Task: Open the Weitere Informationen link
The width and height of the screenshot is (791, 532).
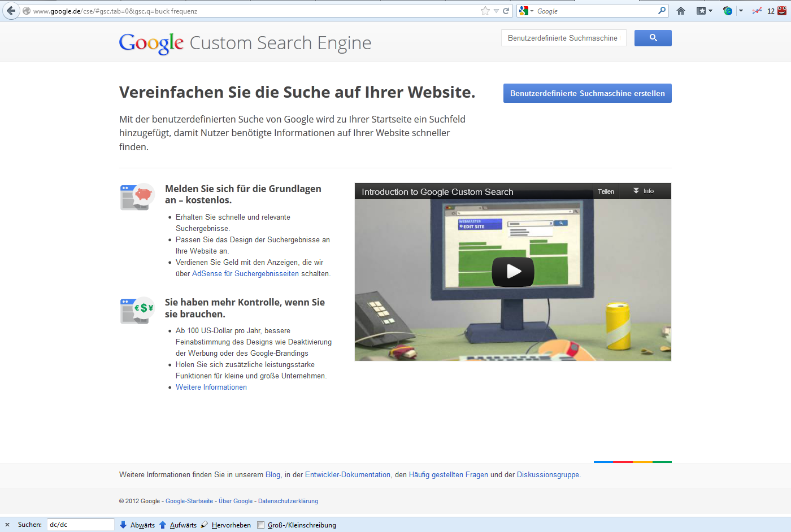Action: (211, 387)
